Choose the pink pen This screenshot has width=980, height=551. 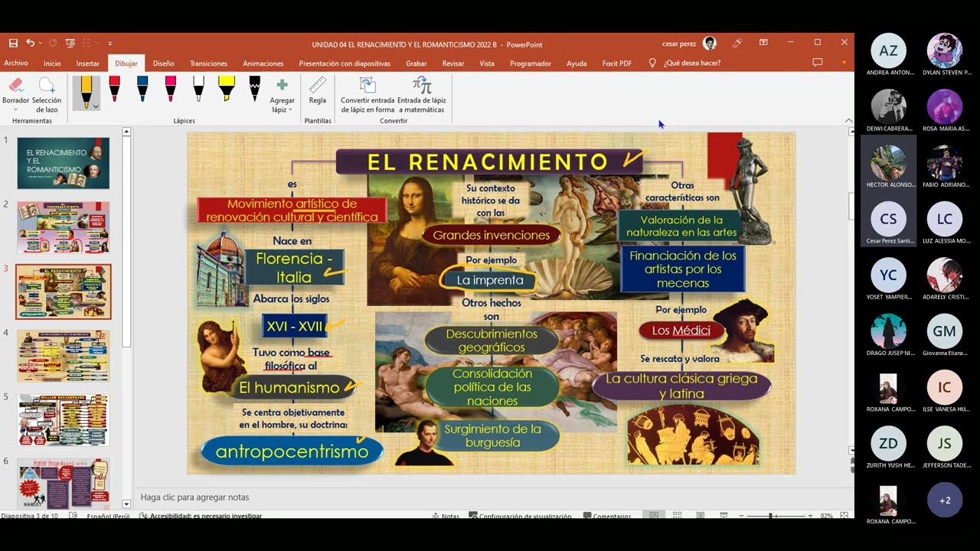[x=170, y=89]
